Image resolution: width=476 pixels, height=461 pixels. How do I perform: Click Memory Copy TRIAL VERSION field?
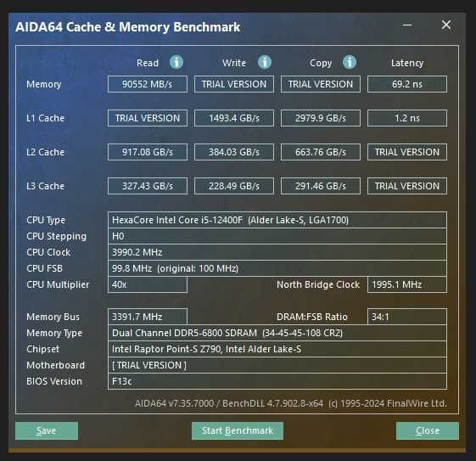(321, 84)
